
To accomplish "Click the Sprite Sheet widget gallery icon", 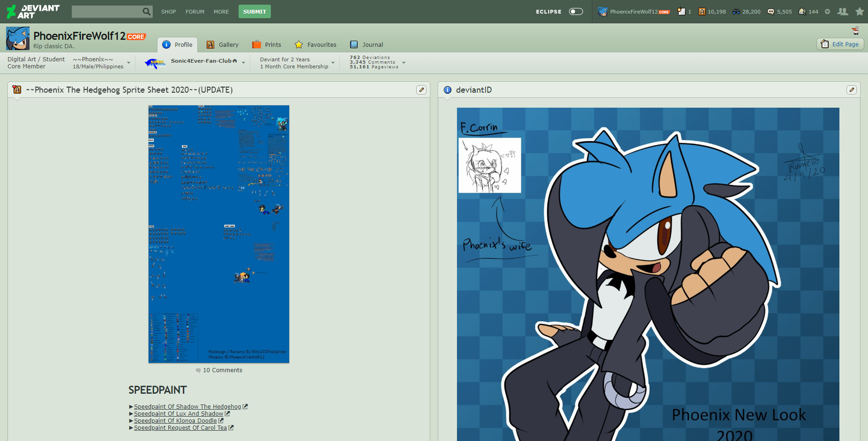I will 17,89.
